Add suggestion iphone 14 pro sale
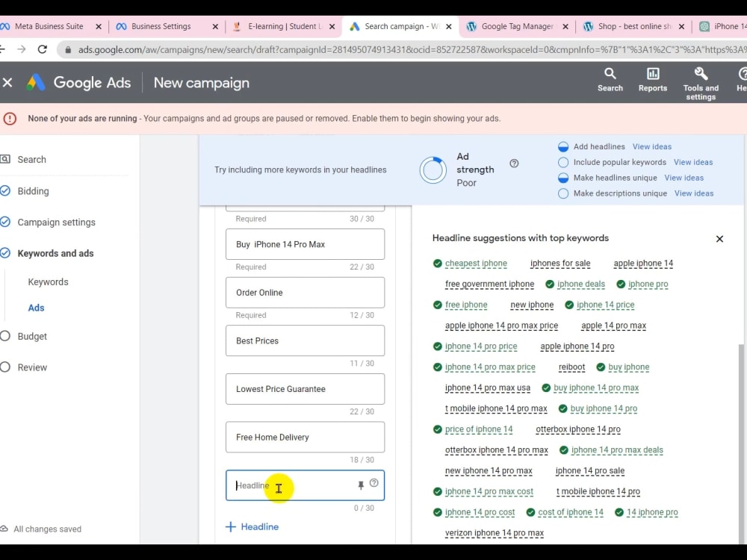747x560 pixels. click(590, 471)
